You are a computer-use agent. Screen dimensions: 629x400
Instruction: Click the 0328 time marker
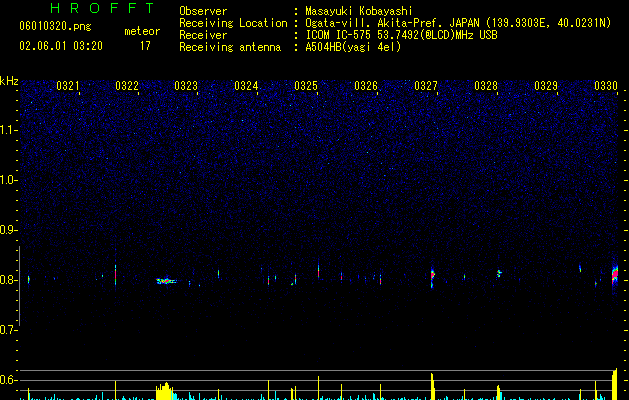coord(486,85)
